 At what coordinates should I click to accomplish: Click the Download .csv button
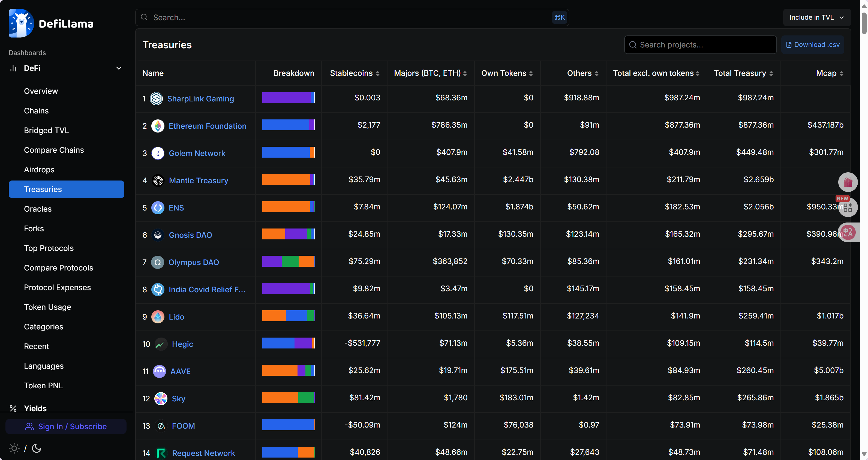click(x=813, y=44)
